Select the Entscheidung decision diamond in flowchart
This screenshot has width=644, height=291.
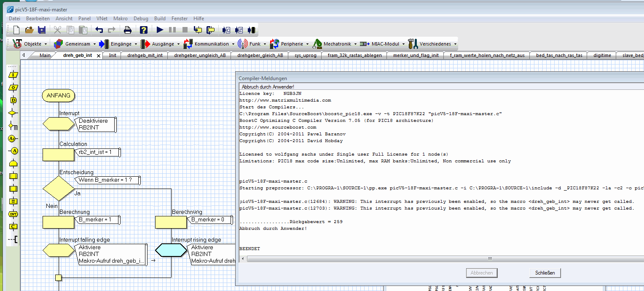click(x=59, y=188)
